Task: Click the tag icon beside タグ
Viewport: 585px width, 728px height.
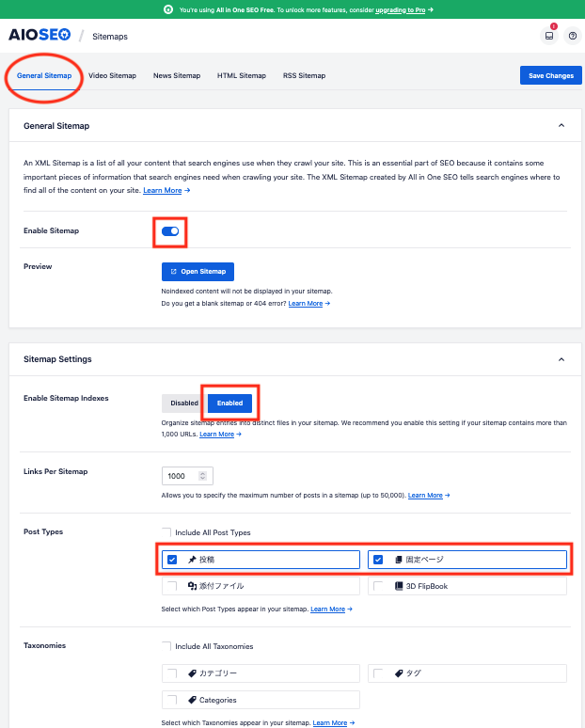Action: [x=399, y=673]
